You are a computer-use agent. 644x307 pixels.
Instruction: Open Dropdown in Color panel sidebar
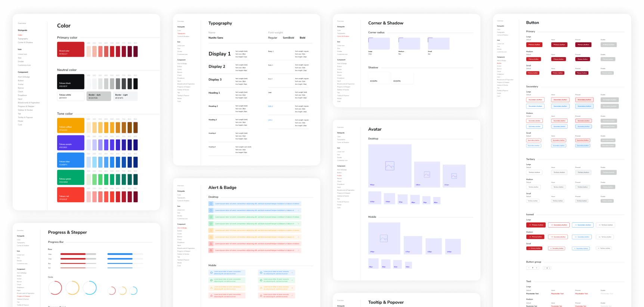22,95
